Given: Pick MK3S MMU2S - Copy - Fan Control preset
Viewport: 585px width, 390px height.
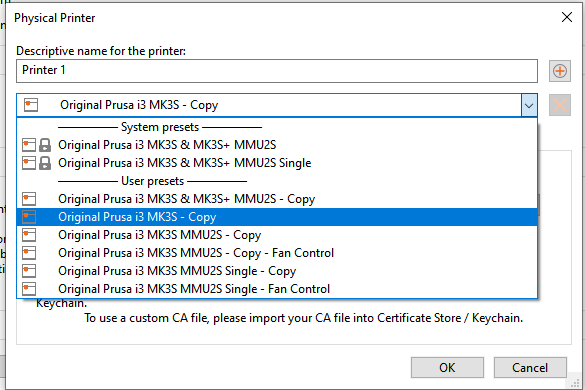Looking at the screenshot, I should coord(277,253).
